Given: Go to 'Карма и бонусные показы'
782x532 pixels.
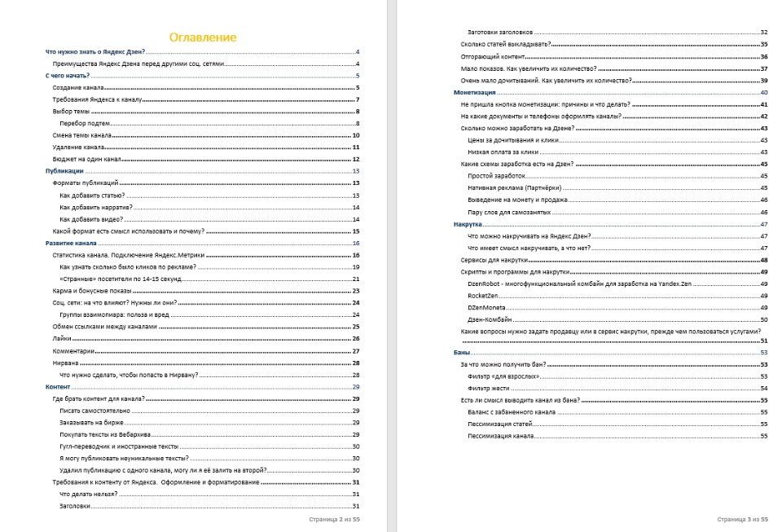Looking at the screenshot, I should [x=90, y=292].
